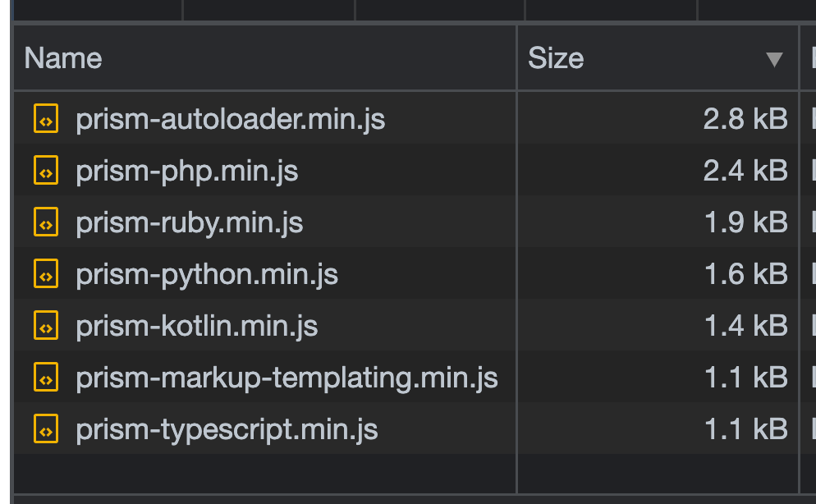The image size is (816, 504).
Task: Click the script icon beside prism-ruby.min.js
Action: click(46, 222)
